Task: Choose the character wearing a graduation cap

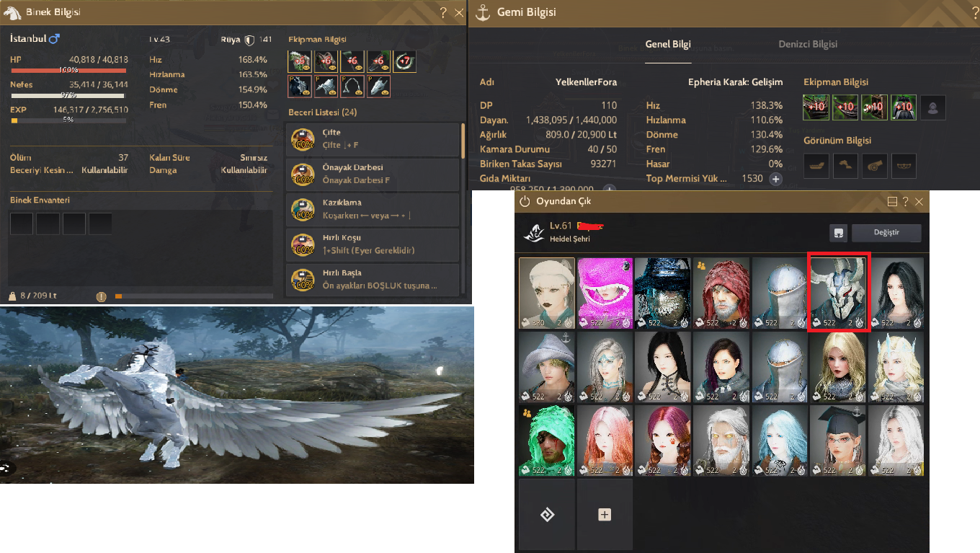Action: [838, 441]
